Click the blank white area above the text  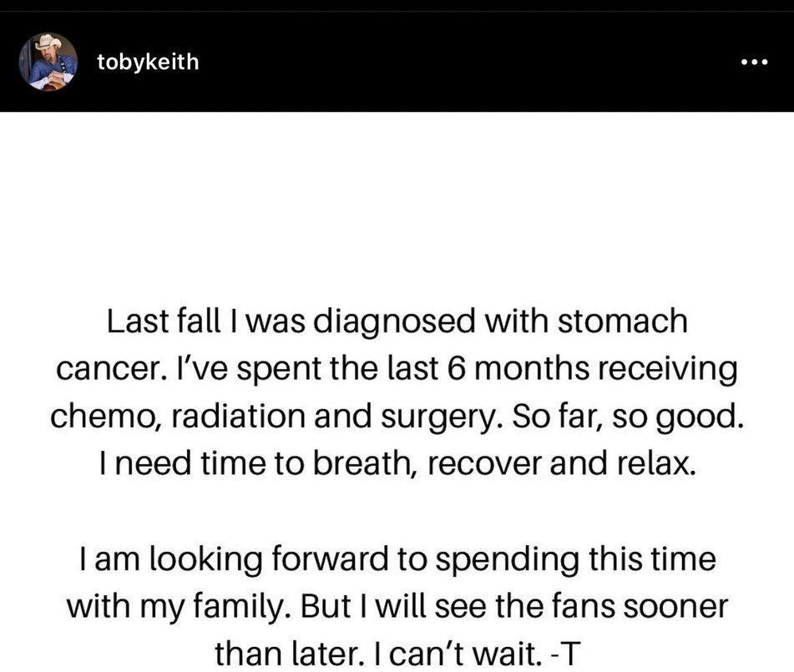coord(397,203)
